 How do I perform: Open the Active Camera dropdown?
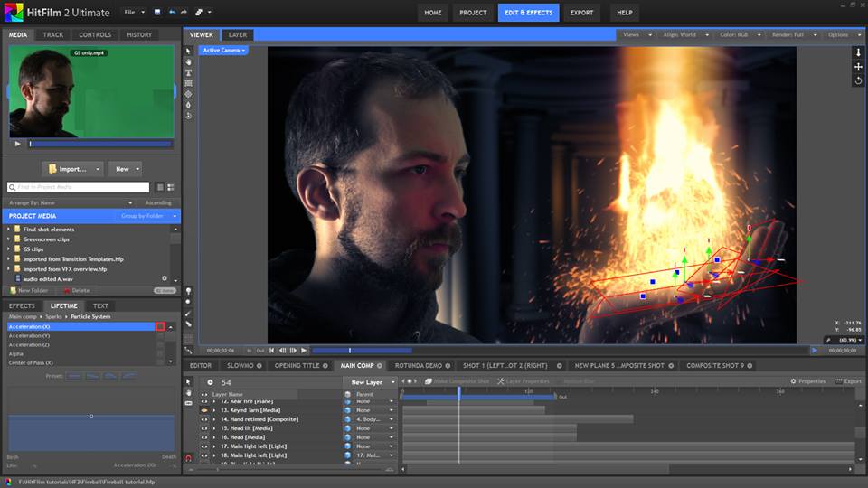coord(223,51)
